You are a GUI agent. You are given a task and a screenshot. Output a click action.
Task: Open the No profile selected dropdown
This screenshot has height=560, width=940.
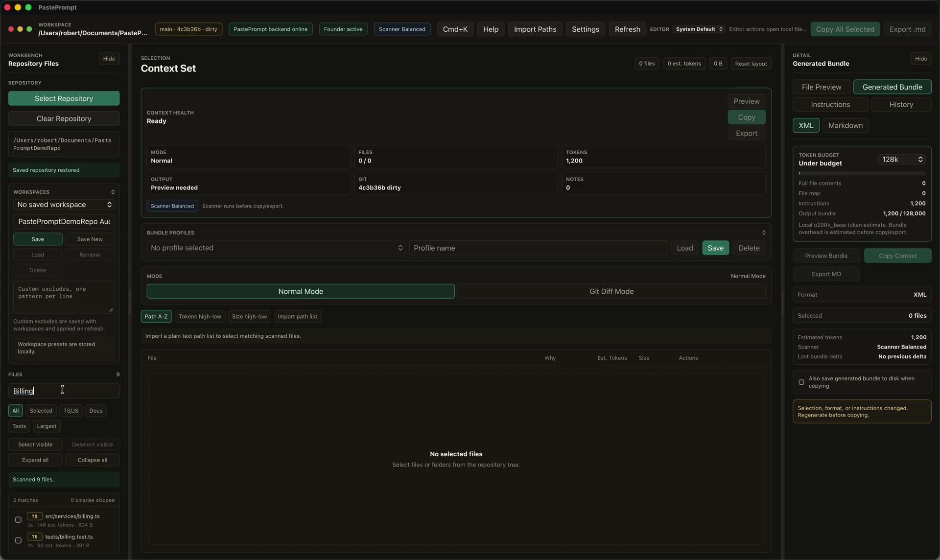(x=276, y=248)
